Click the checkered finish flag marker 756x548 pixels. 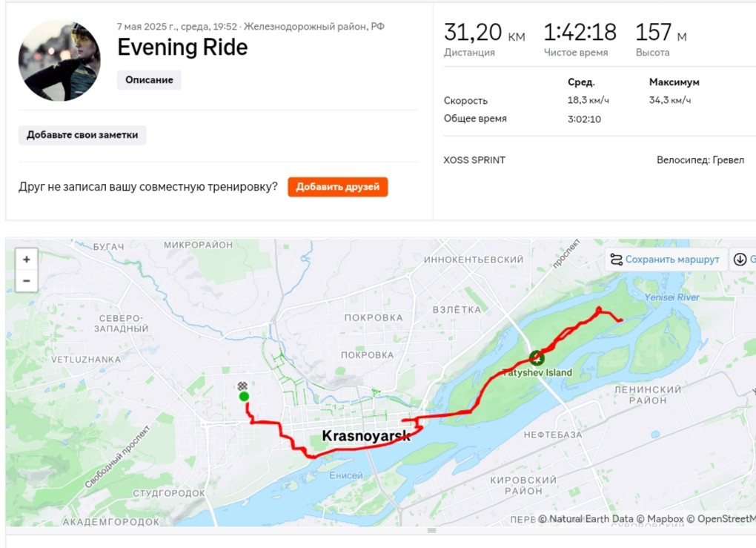pos(242,386)
